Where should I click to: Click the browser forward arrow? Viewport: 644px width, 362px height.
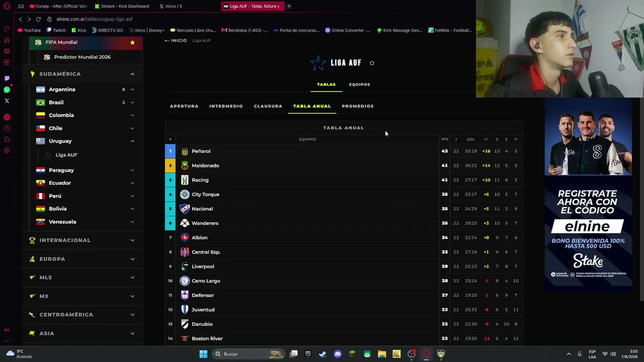[x=29, y=19]
